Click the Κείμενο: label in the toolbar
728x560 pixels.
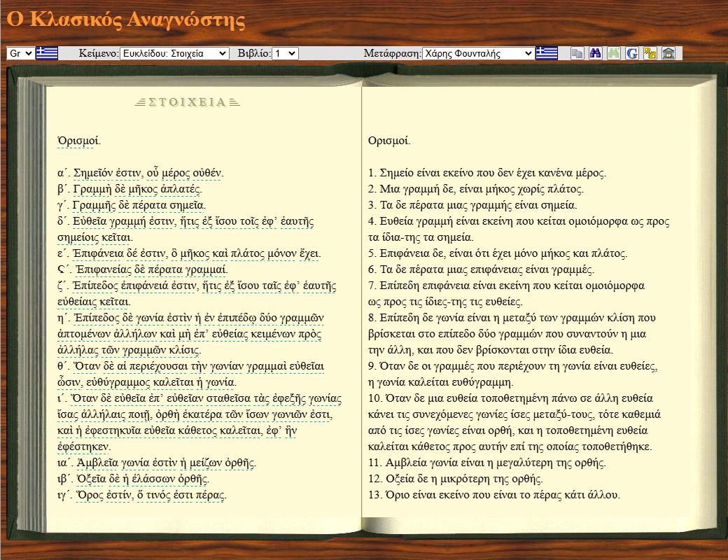click(99, 53)
